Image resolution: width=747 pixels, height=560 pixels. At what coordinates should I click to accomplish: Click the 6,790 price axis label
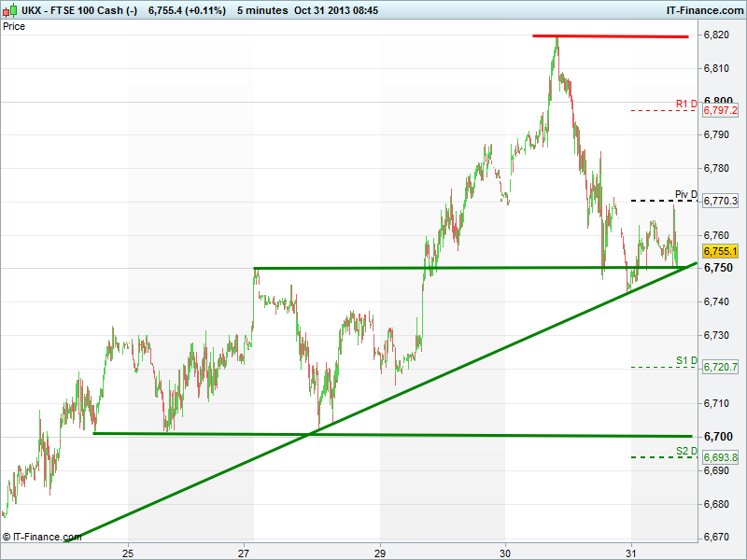[716, 134]
